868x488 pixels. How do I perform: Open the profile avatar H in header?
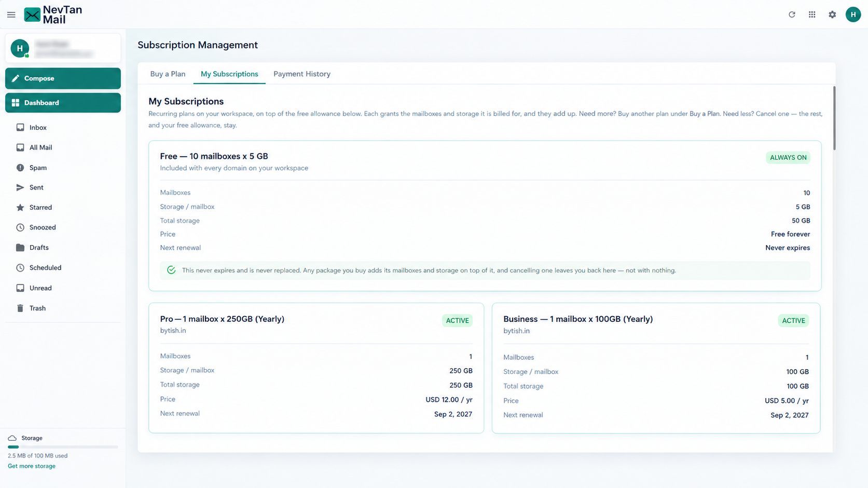point(853,15)
